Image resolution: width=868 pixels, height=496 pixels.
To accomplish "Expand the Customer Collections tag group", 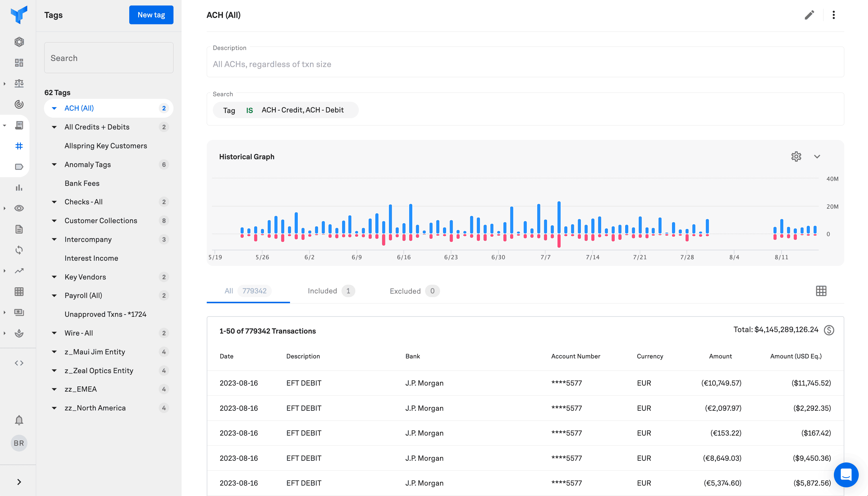I will coord(54,221).
